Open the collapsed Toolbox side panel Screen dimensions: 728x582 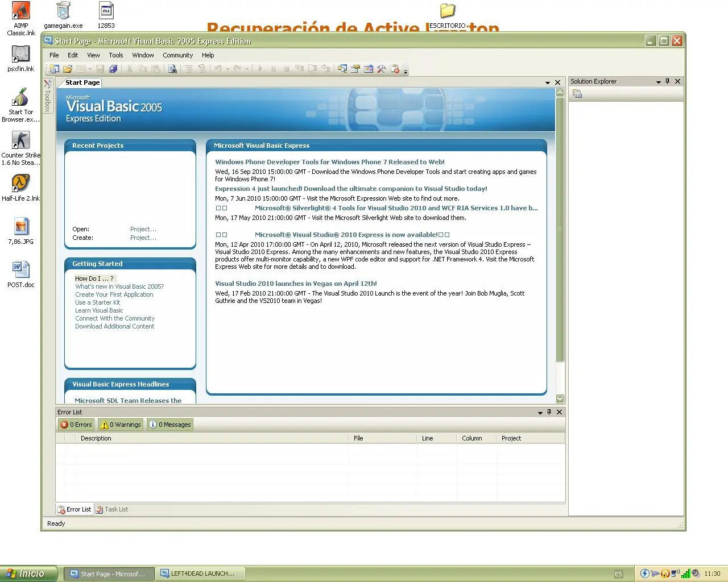click(x=48, y=95)
